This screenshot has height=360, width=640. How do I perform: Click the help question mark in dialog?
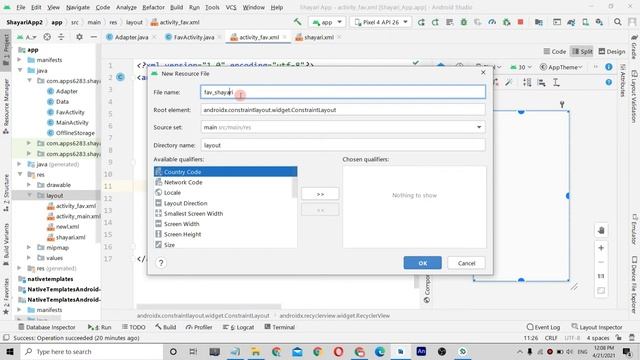click(161, 263)
